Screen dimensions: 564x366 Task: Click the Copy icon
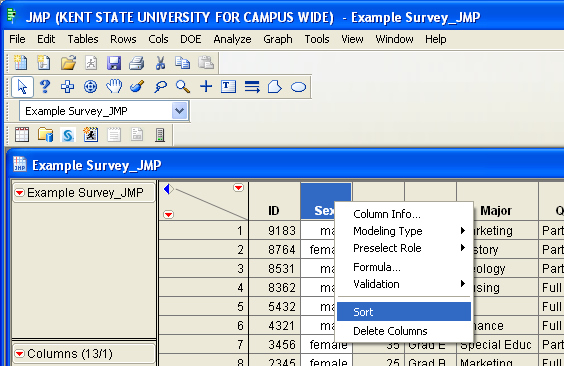pyautogui.click(x=183, y=63)
